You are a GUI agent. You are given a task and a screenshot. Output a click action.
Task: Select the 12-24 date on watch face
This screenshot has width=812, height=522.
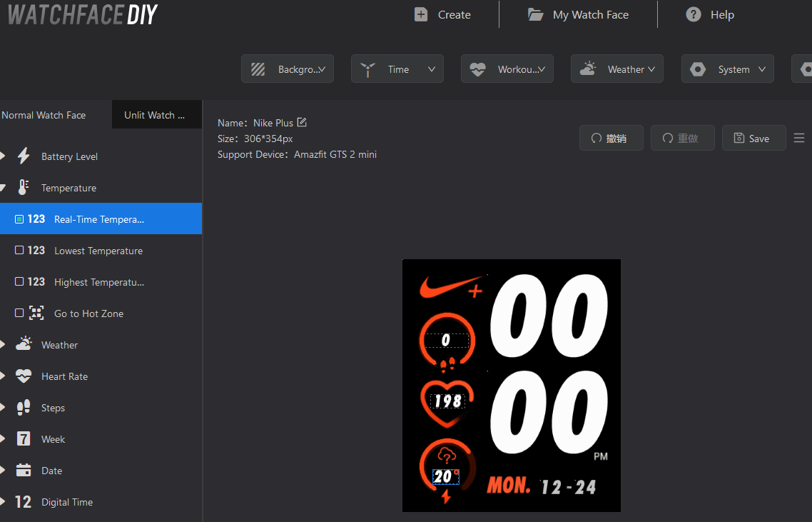point(568,487)
